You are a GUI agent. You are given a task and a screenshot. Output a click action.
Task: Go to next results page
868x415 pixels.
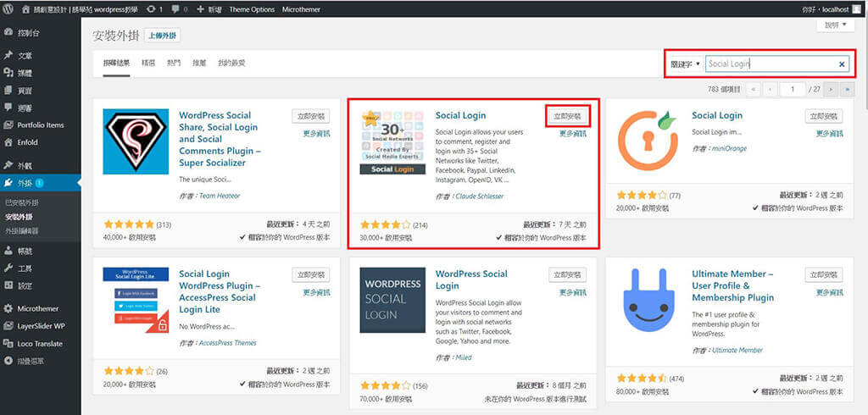[x=831, y=89]
